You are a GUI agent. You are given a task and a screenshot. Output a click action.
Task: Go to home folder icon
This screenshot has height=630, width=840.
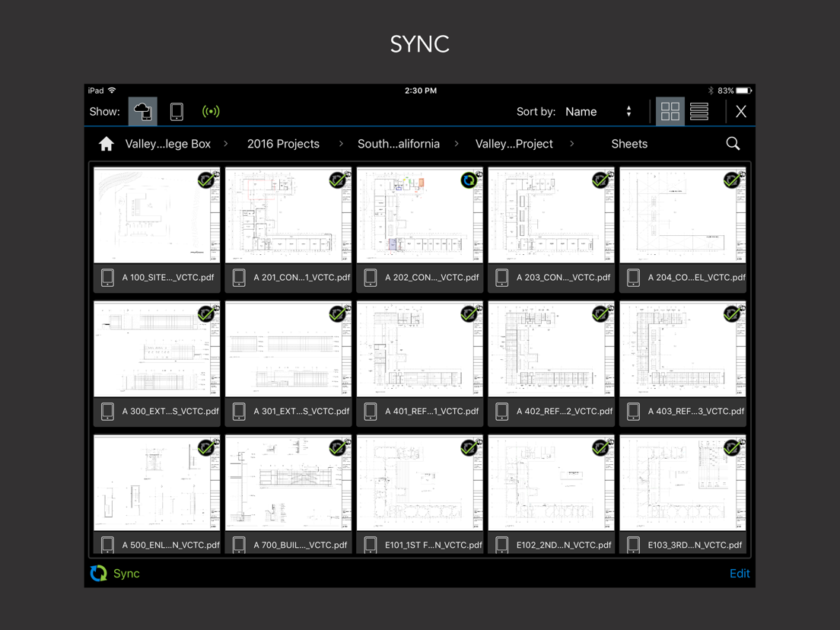(106, 144)
